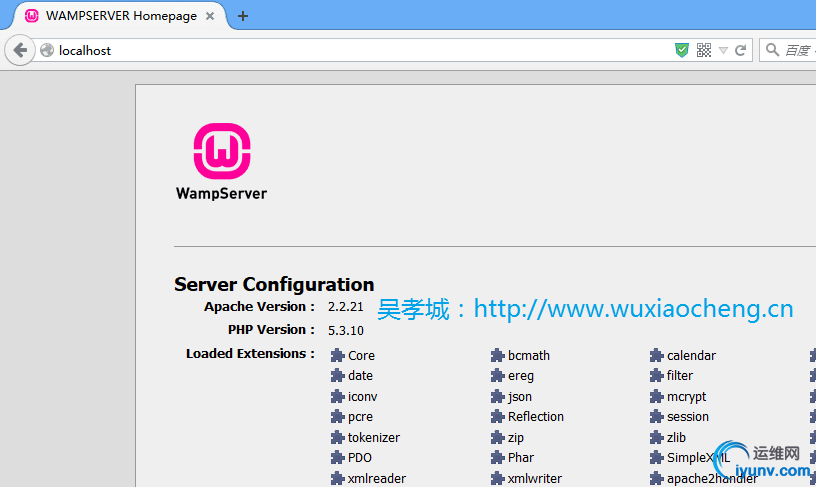The width and height of the screenshot is (816, 487).
Task: Focus the Baidu search field
Action: pyautogui.click(x=787, y=50)
